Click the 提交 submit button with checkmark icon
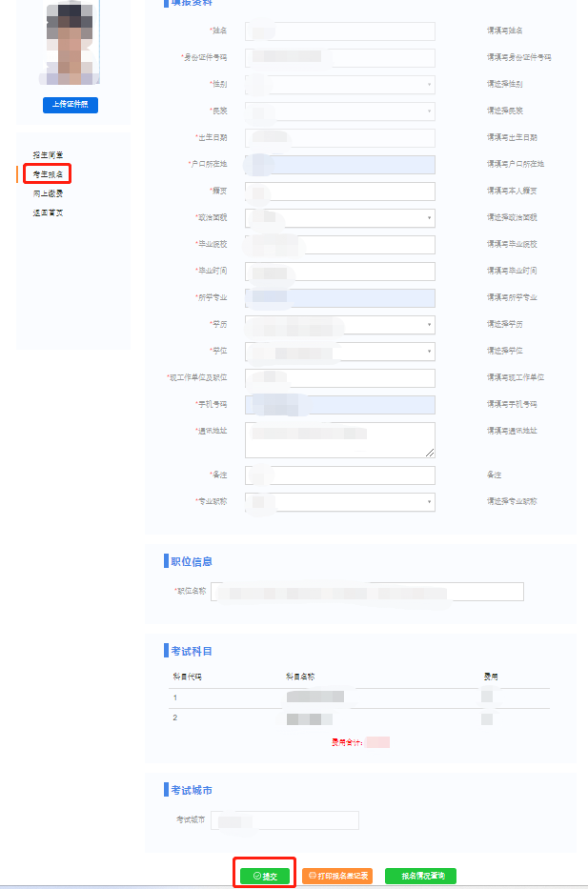The height and width of the screenshot is (889, 588). coord(265,876)
